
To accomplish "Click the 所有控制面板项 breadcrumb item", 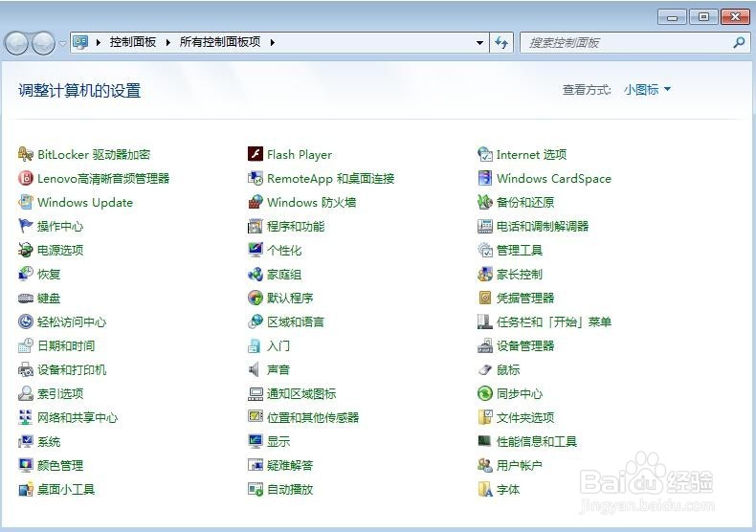I will [x=220, y=42].
